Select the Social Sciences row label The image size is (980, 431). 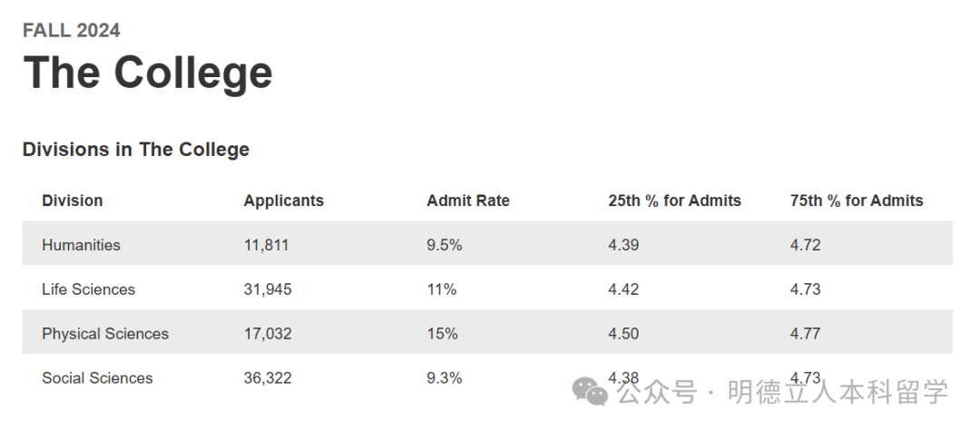(97, 378)
